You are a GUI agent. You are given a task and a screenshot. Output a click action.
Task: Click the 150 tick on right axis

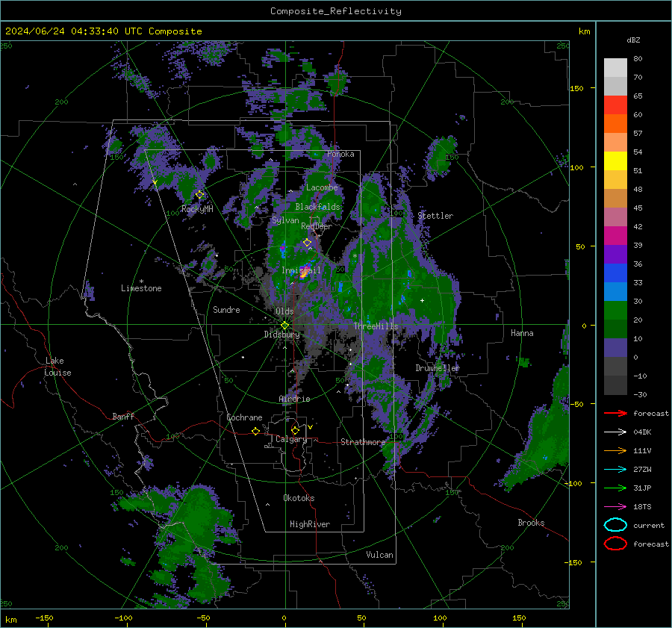576,88
